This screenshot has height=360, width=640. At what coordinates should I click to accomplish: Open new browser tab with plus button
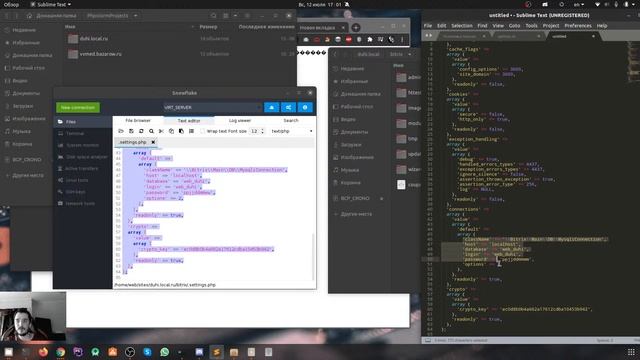click(x=356, y=28)
